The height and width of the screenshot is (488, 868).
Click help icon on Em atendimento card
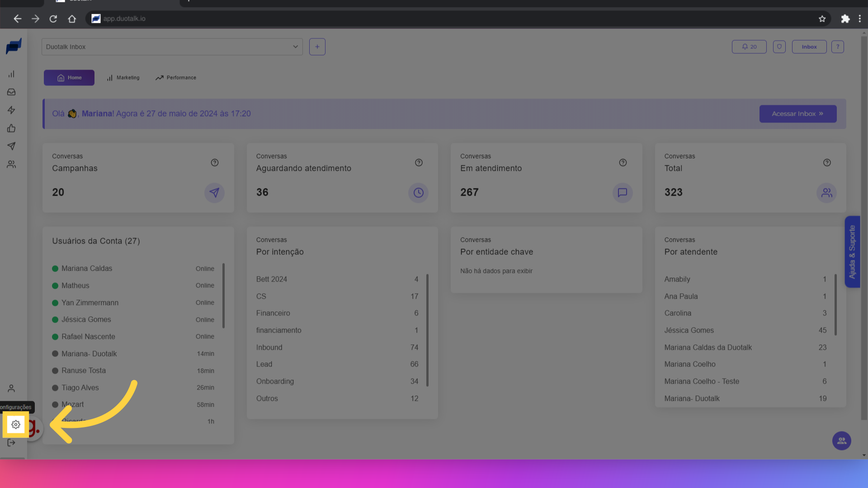[x=623, y=163]
